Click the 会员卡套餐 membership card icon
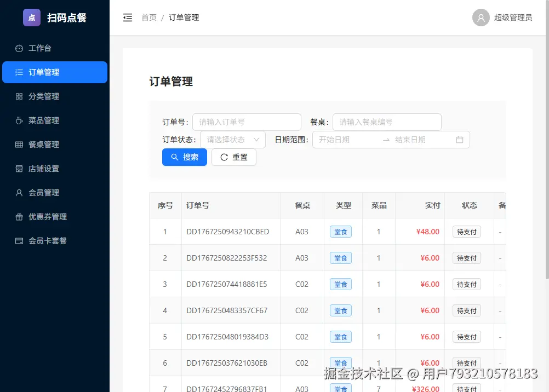The width and height of the screenshot is (549, 392). (x=19, y=241)
